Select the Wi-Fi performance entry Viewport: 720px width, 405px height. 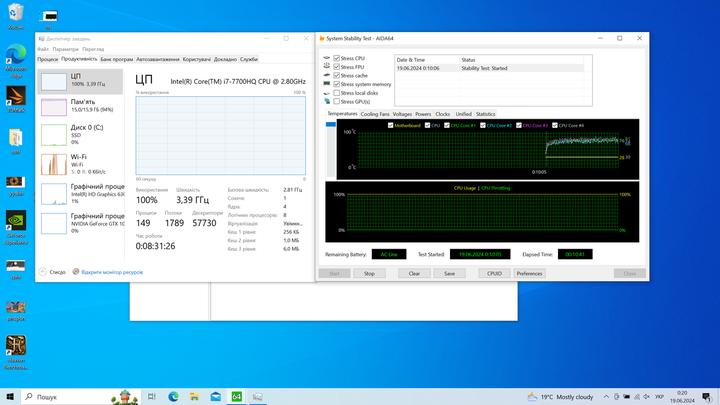(80, 164)
